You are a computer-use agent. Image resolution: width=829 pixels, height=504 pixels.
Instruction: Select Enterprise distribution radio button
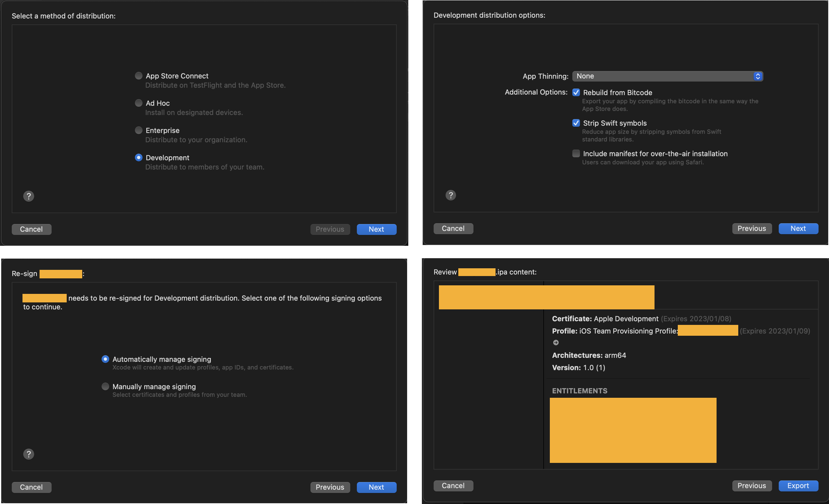click(138, 130)
